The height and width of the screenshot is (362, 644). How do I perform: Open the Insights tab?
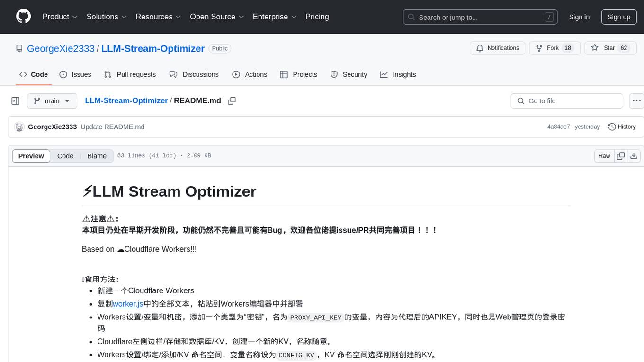398,74
